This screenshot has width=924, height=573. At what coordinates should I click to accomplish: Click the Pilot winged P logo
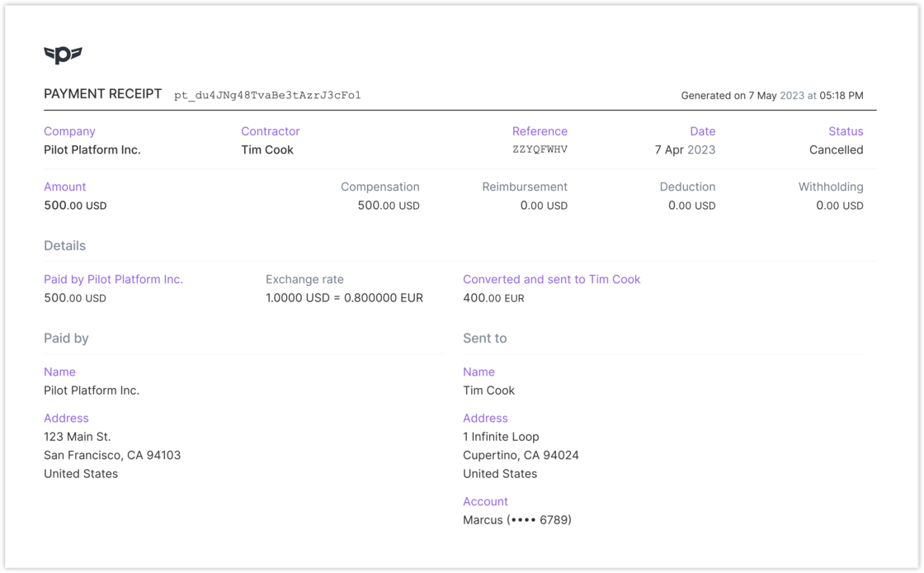[63, 54]
